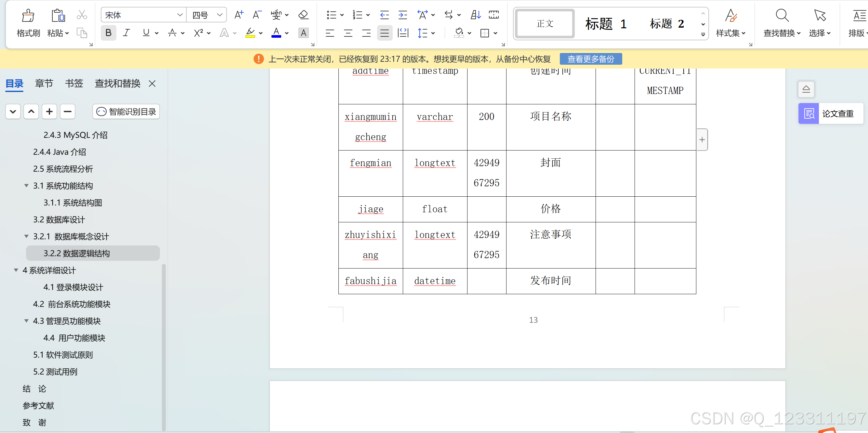Click the paragraph shading paint bucket icon

point(459,33)
